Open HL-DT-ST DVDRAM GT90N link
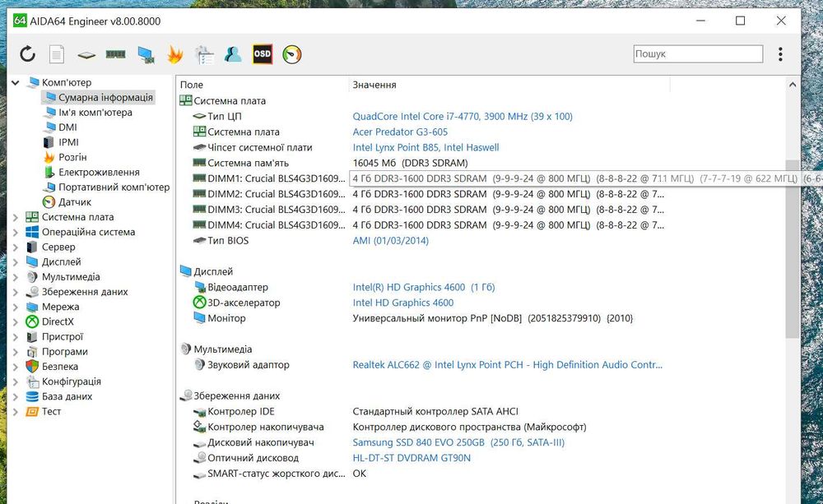The image size is (823, 504). click(411, 458)
